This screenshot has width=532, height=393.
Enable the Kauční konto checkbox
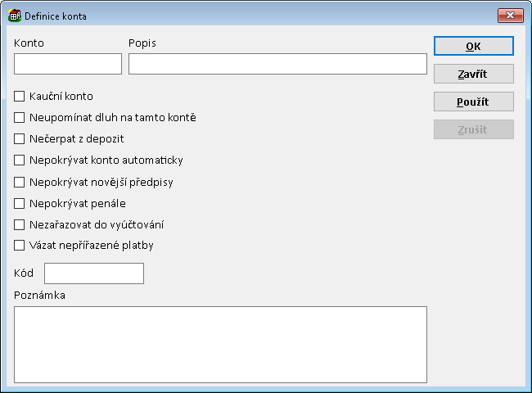[20, 97]
